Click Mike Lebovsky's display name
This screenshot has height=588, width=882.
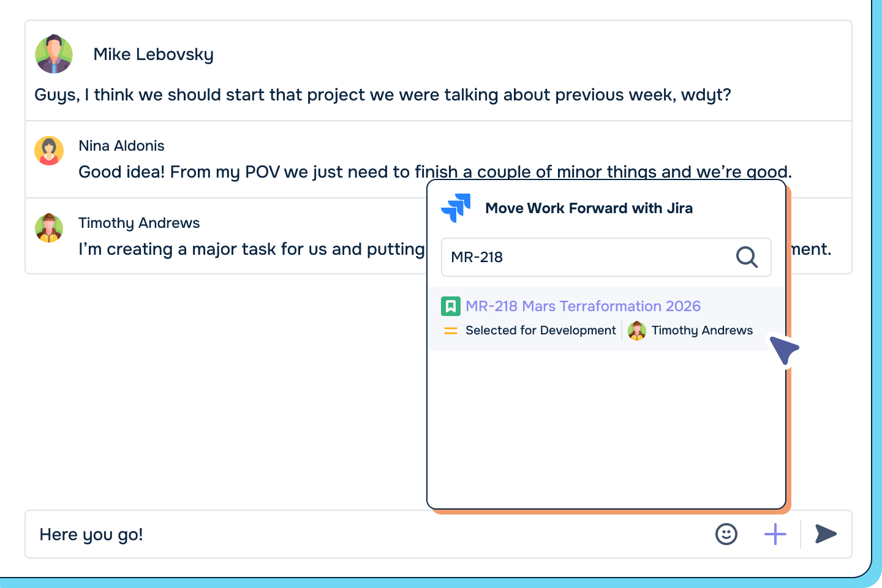[x=153, y=55]
